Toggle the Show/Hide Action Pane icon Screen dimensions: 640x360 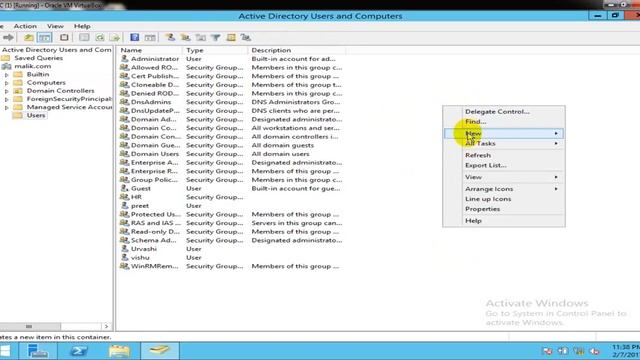[150, 38]
